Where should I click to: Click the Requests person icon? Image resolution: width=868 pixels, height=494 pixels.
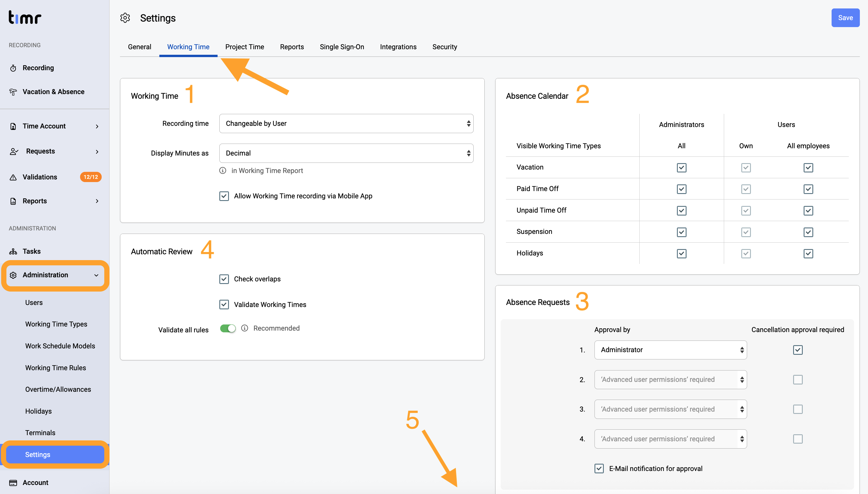(14, 151)
